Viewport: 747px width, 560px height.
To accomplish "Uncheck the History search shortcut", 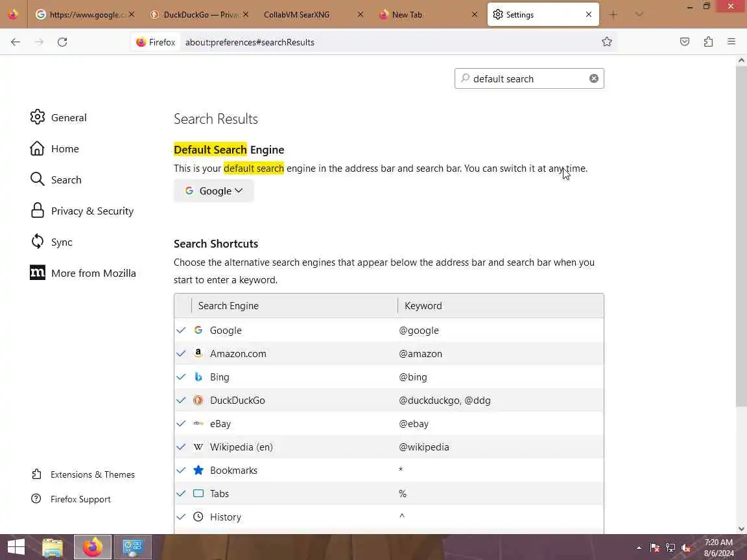I will tap(181, 517).
